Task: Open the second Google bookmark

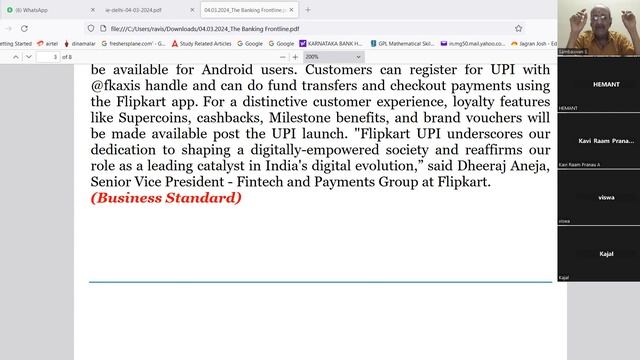Action: pos(281,44)
